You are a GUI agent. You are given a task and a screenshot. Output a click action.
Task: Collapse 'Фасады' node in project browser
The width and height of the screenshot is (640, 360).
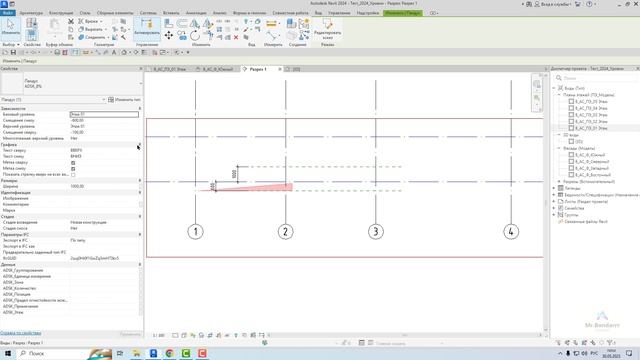[559, 148]
